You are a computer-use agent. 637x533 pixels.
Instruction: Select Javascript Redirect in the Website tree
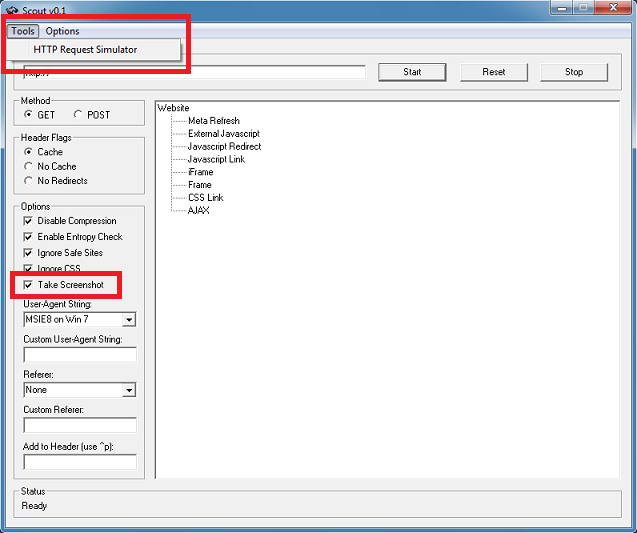click(224, 147)
